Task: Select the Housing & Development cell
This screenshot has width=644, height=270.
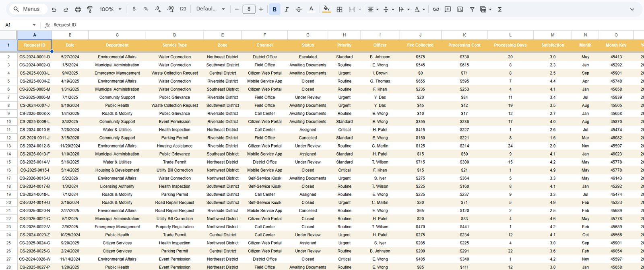Action: click(117, 170)
